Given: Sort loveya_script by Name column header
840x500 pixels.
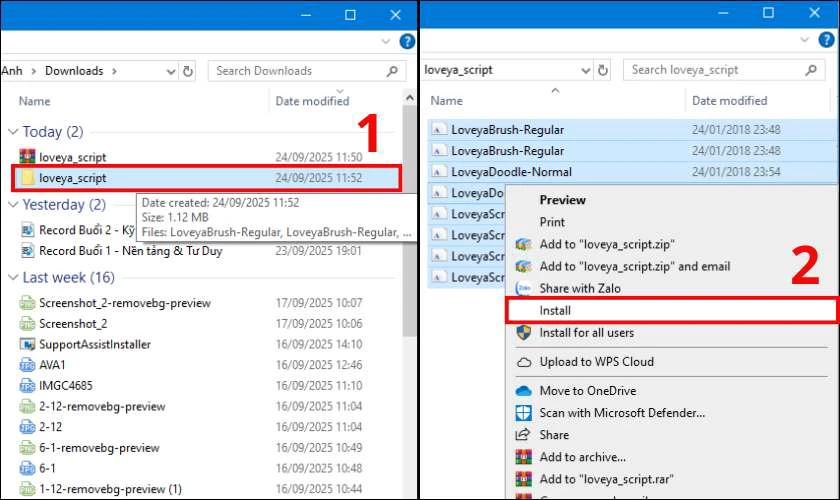Looking at the screenshot, I should point(446,100).
